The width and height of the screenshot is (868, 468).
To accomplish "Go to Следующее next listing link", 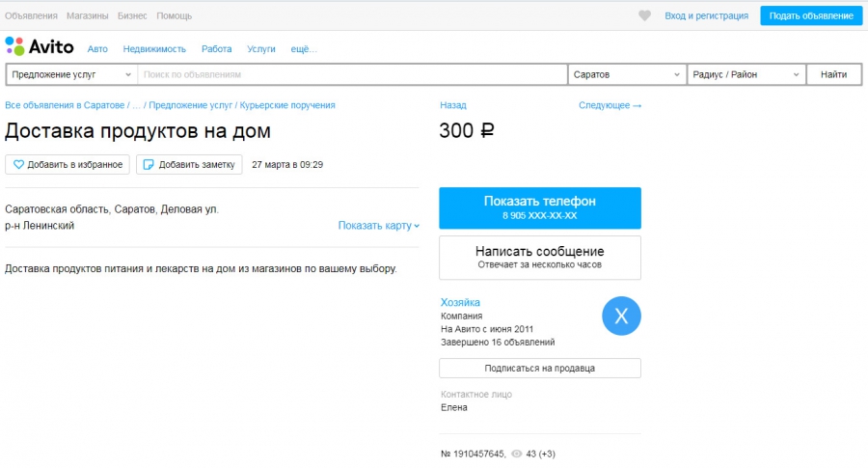I will point(610,105).
